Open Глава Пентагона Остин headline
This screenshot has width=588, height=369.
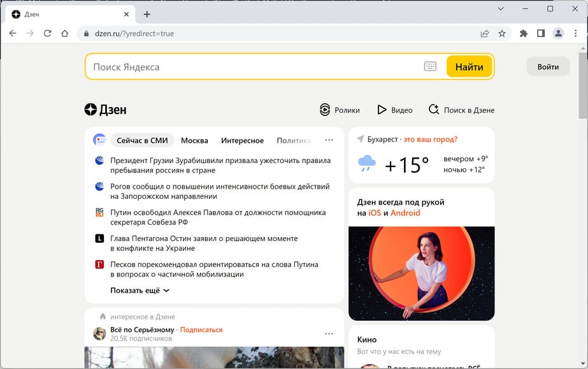(x=204, y=243)
